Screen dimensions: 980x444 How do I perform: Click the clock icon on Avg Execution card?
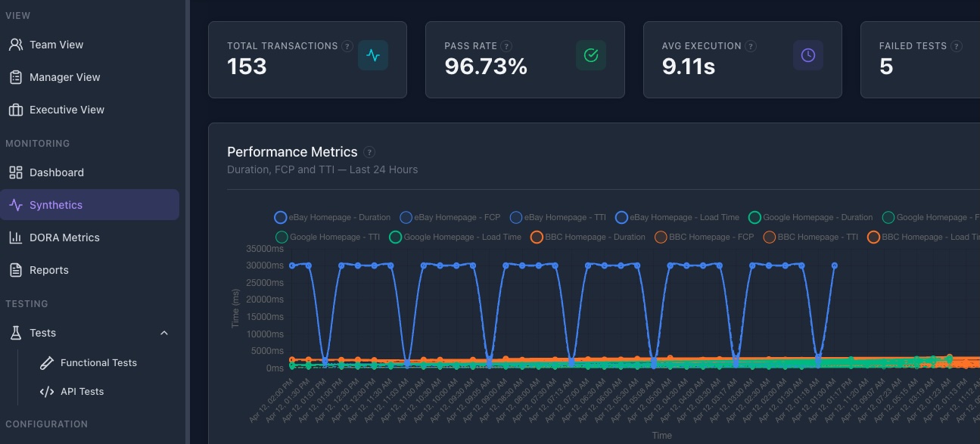click(x=807, y=55)
